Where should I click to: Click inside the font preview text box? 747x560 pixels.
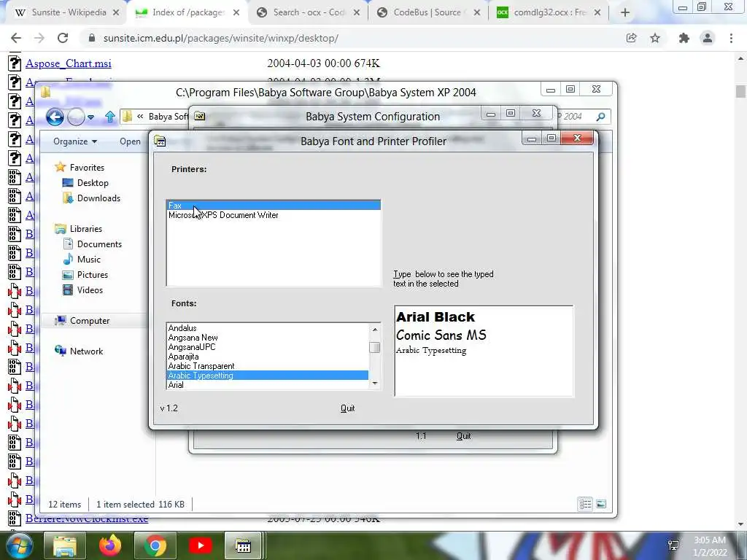click(x=484, y=351)
